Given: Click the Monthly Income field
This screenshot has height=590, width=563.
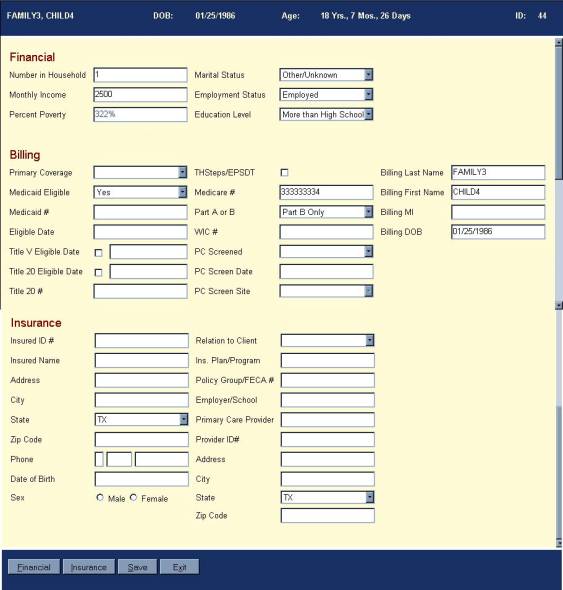Looking at the screenshot, I should point(140,94).
